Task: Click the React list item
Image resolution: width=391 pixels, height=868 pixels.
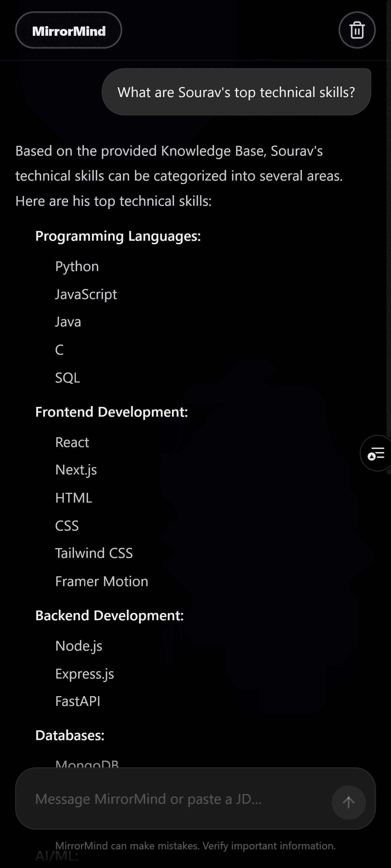Action: pos(72,442)
